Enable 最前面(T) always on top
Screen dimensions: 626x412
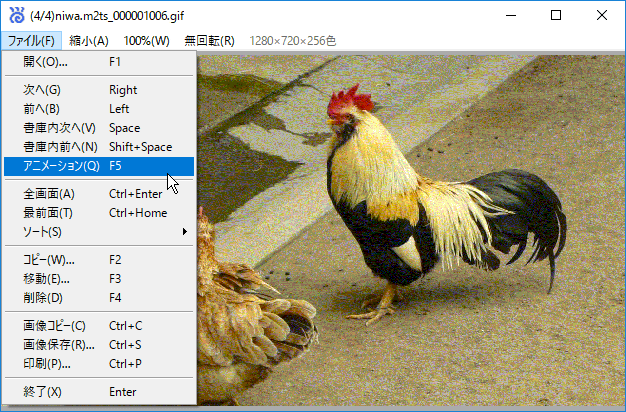point(48,213)
